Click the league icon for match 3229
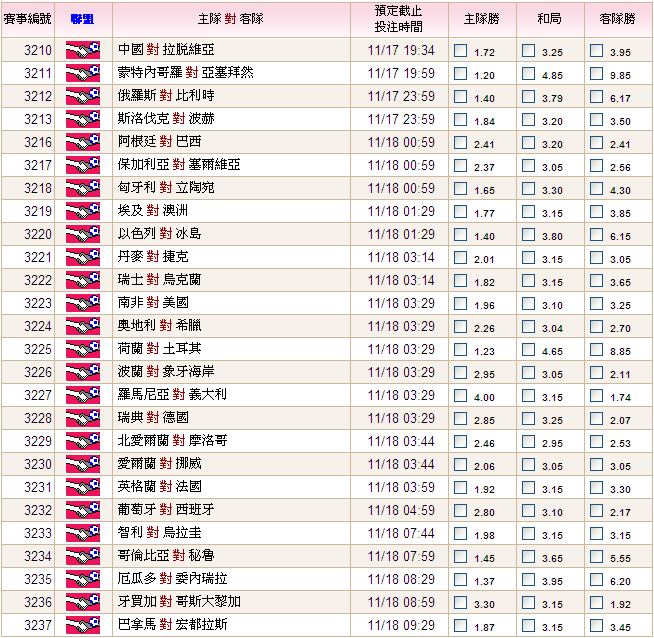 pyautogui.click(x=83, y=441)
